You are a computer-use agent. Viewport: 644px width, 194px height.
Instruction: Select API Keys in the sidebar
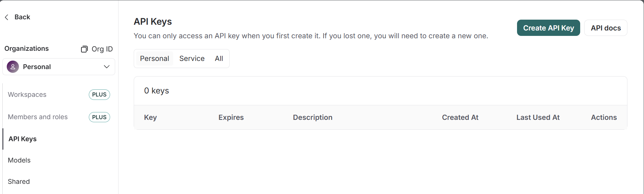coord(23,139)
